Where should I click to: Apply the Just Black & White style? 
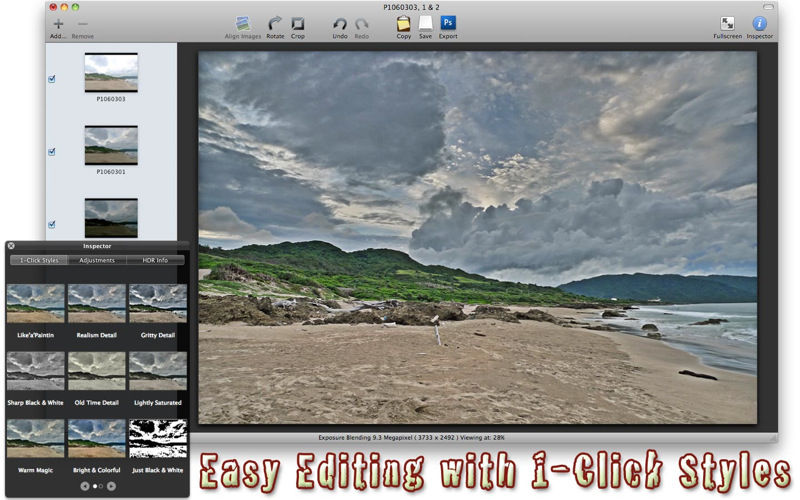pos(158,439)
